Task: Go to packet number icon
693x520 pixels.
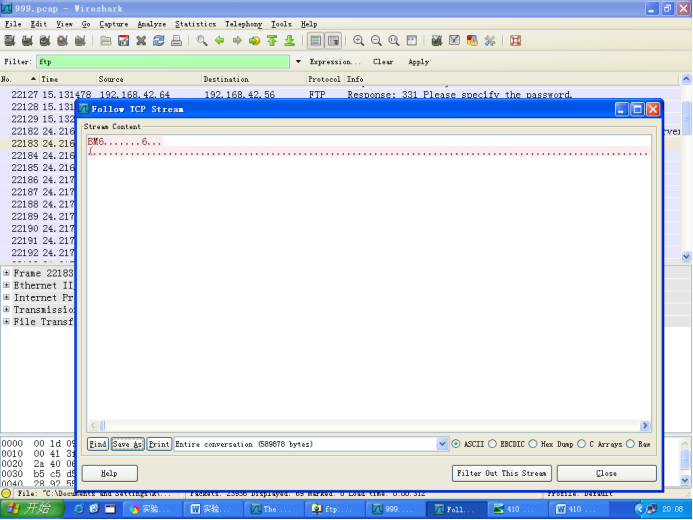Action: (255, 41)
